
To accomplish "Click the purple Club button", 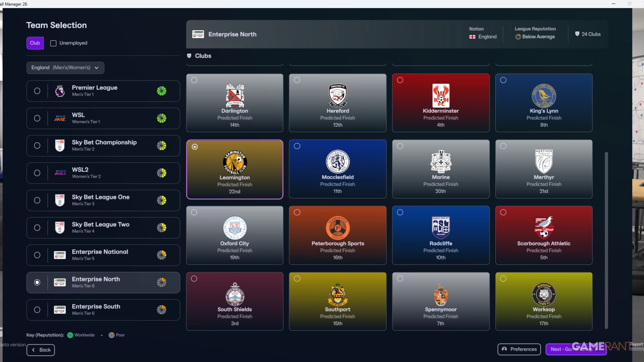I will tap(35, 43).
